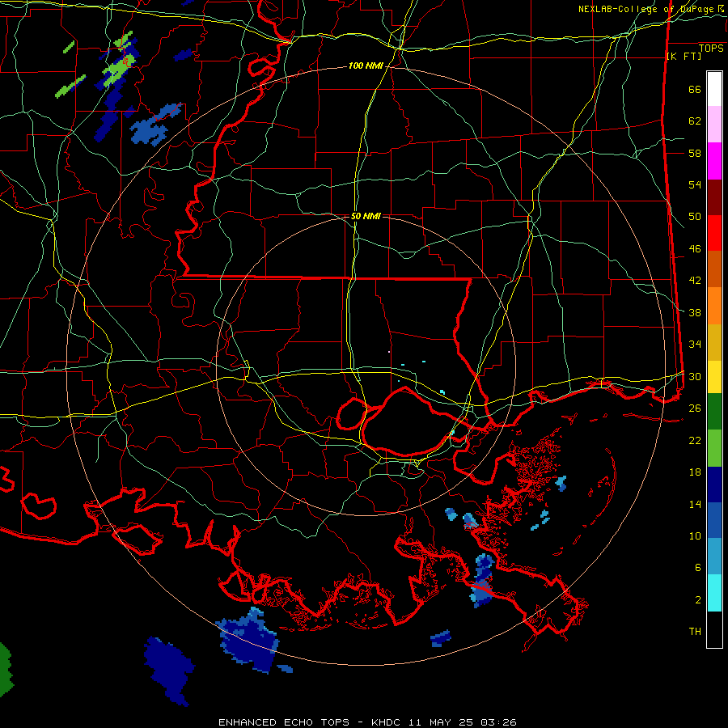Click the yellow legend swatch
The width and height of the screenshot is (728, 728).
[714, 376]
